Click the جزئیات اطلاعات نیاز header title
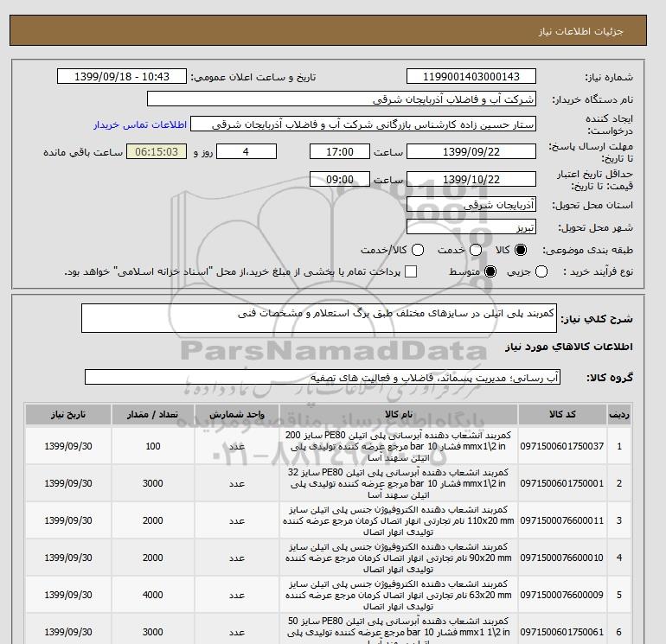Viewport: 666px width, 644px height. (x=580, y=31)
